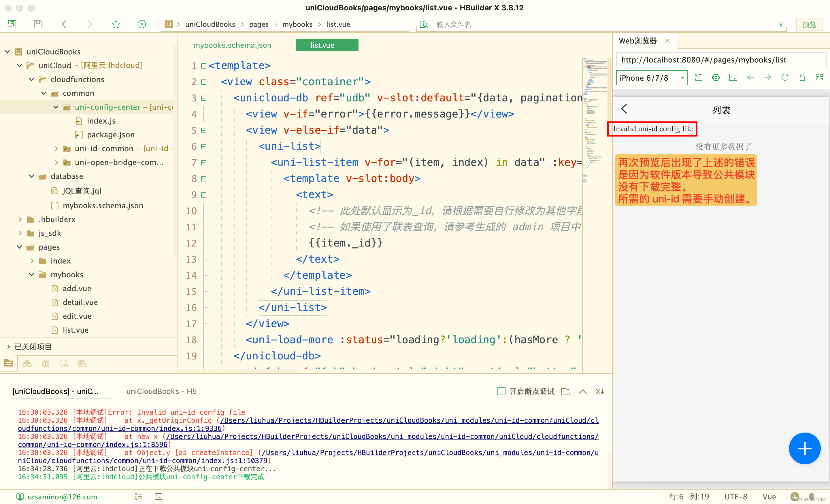Collapse the uniCloud folder
The height and width of the screenshot is (504, 830).
20,65
